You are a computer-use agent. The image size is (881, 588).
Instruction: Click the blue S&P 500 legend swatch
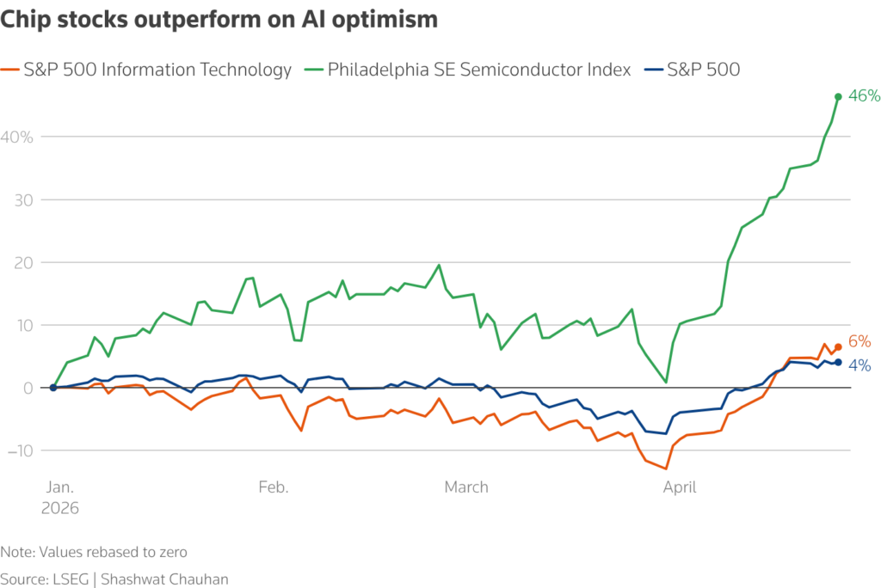tap(654, 70)
